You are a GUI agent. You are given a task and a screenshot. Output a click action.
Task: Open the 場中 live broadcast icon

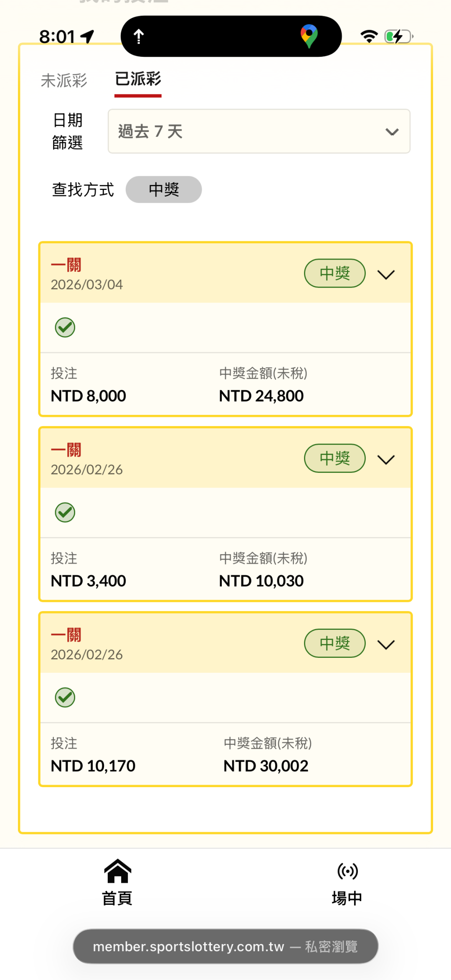[347, 871]
